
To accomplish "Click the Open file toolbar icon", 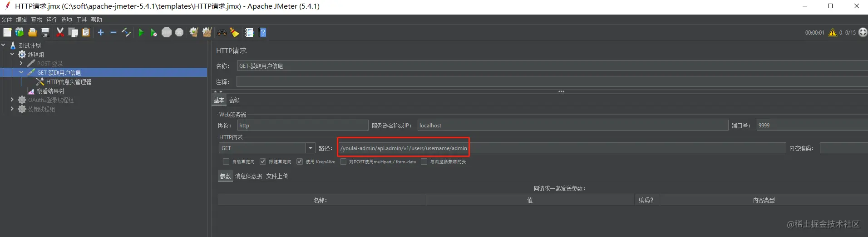I will [32, 32].
